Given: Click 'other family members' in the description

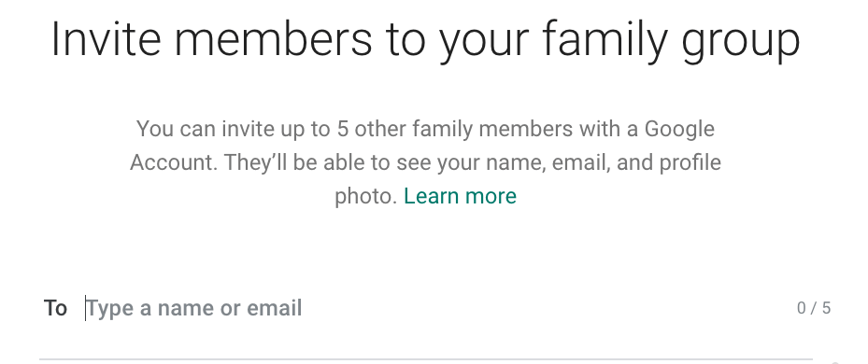Looking at the screenshot, I should pyautogui.click(x=463, y=129).
